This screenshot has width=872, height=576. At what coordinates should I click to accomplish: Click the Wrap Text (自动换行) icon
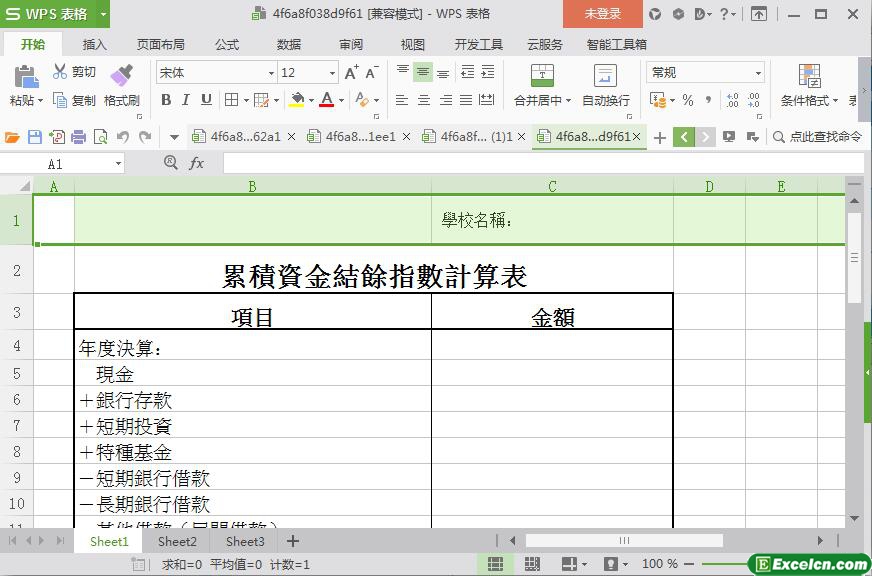coord(605,76)
